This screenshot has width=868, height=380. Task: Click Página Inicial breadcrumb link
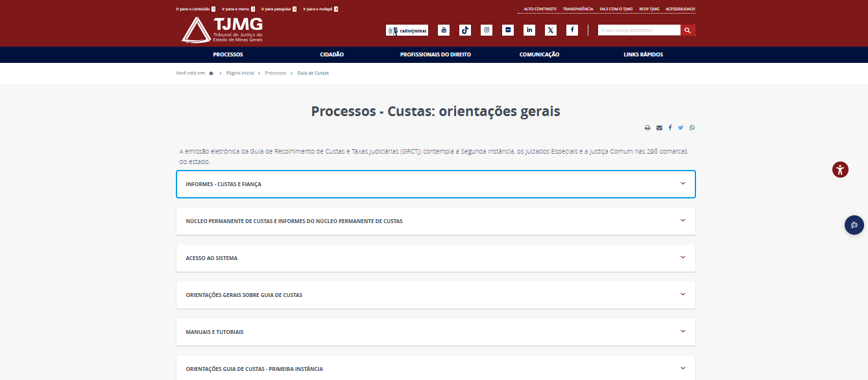[240, 73]
